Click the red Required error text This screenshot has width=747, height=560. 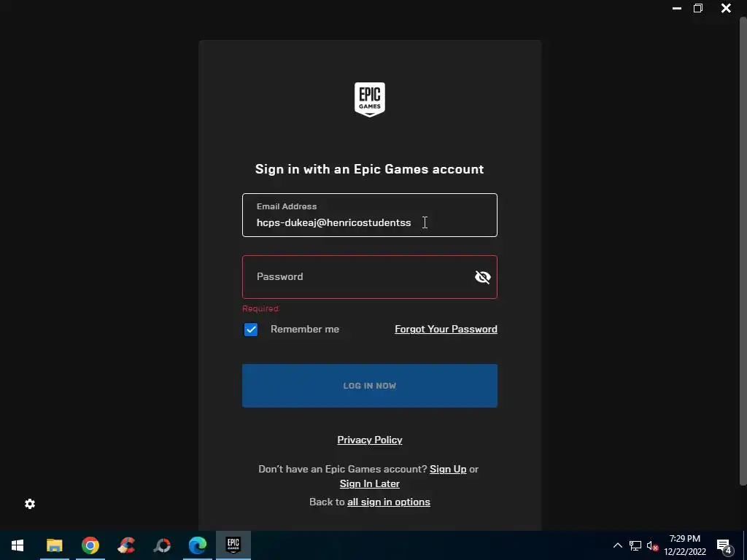[260, 308]
